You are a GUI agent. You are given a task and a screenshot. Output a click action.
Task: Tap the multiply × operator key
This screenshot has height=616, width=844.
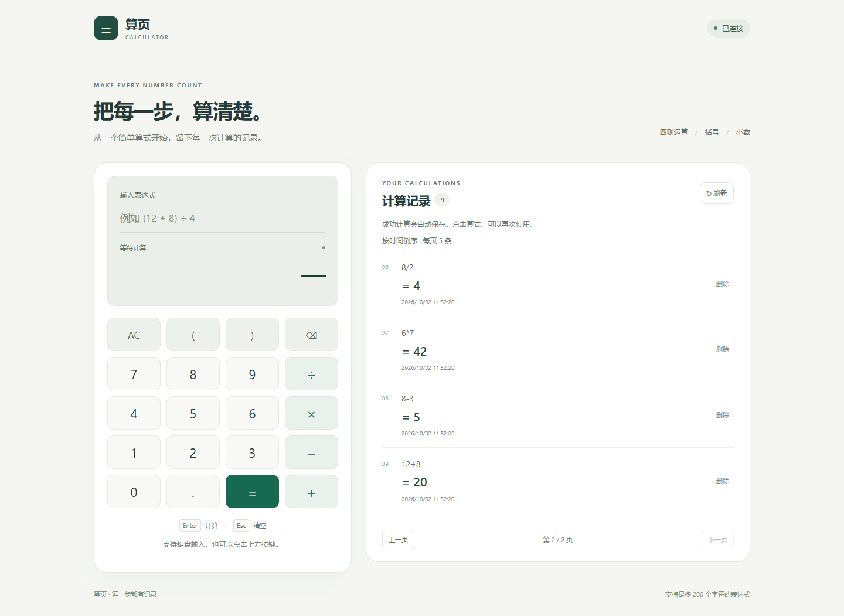pyautogui.click(x=311, y=413)
